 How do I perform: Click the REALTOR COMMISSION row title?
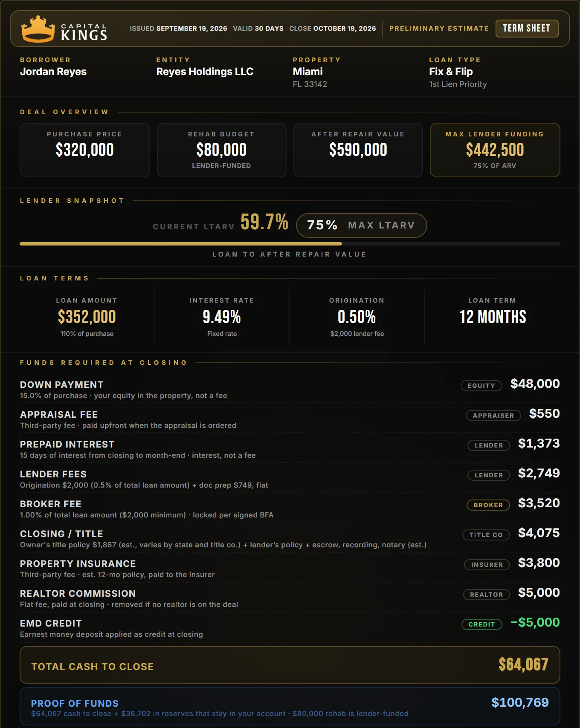(78, 594)
